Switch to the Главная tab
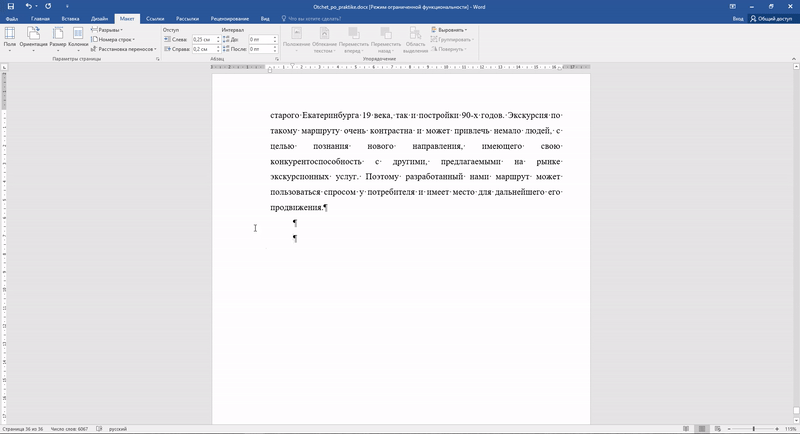The image size is (800, 434). tap(40, 19)
